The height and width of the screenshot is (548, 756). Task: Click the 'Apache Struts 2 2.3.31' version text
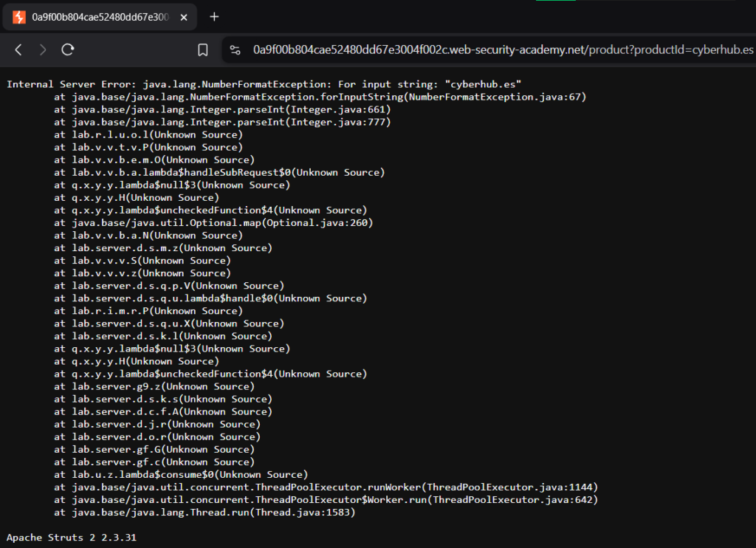tap(72, 538)
